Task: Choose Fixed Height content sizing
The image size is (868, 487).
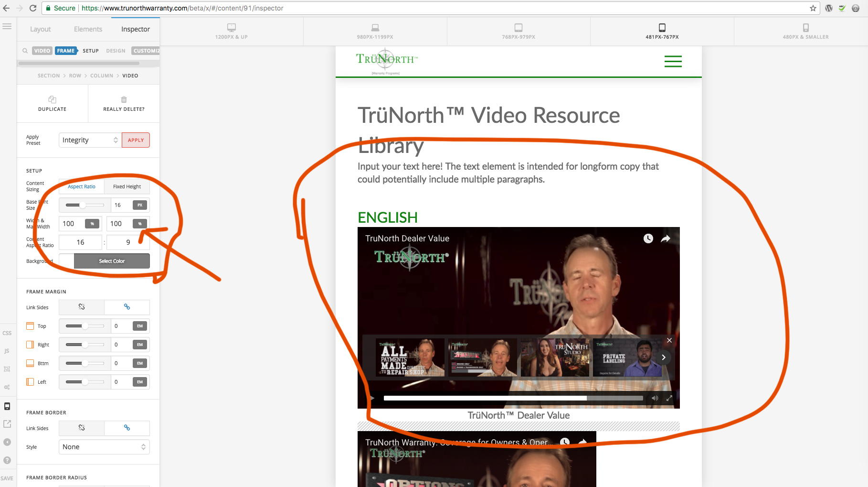Action: tap(127, 187)
